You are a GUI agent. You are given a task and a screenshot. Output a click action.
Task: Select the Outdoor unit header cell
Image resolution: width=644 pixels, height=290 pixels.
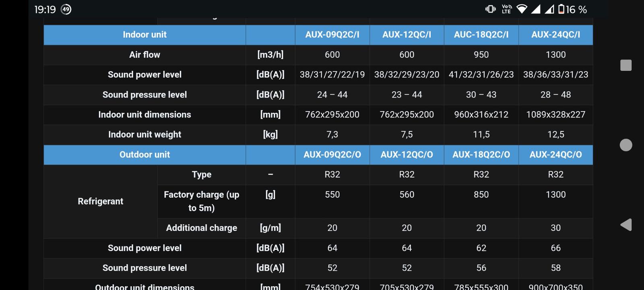pyautogui.click(x=144, y=155)
